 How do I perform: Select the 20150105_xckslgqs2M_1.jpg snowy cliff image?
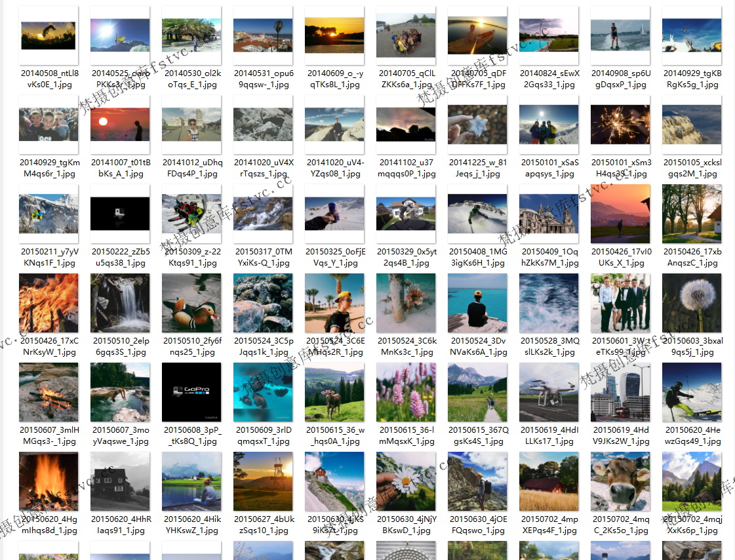(692, 125)
